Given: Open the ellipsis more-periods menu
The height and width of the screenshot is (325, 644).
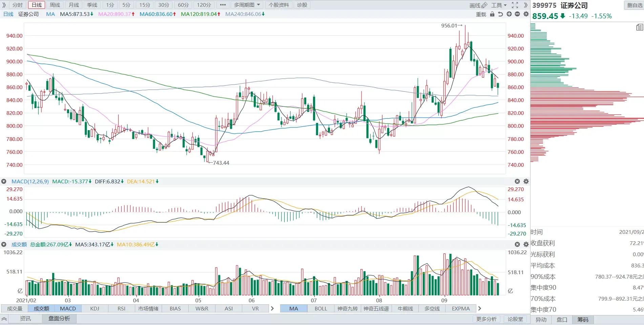Looking at the screenshot, I should [x=223, y=5].
